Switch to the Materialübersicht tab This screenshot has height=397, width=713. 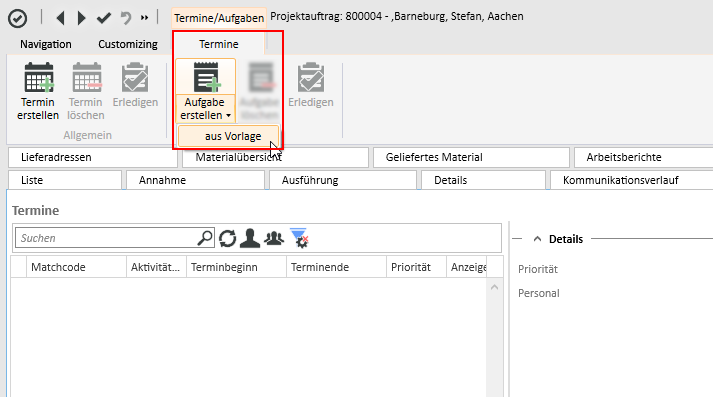point(275,157)
